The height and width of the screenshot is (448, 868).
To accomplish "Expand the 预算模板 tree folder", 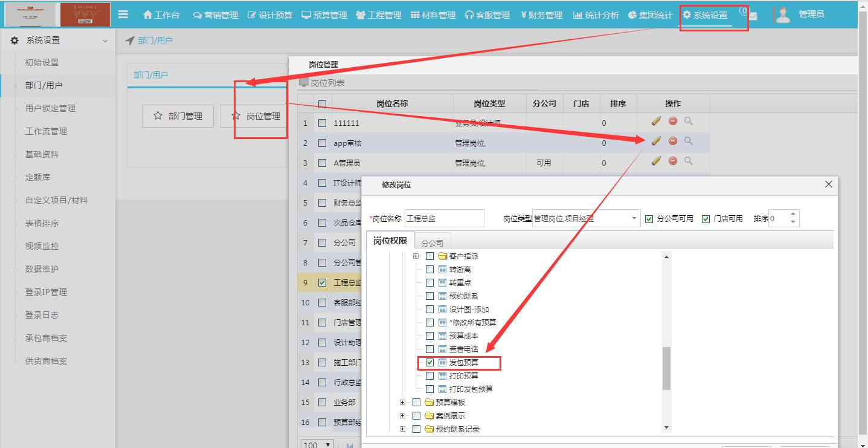I will [403, 403].
